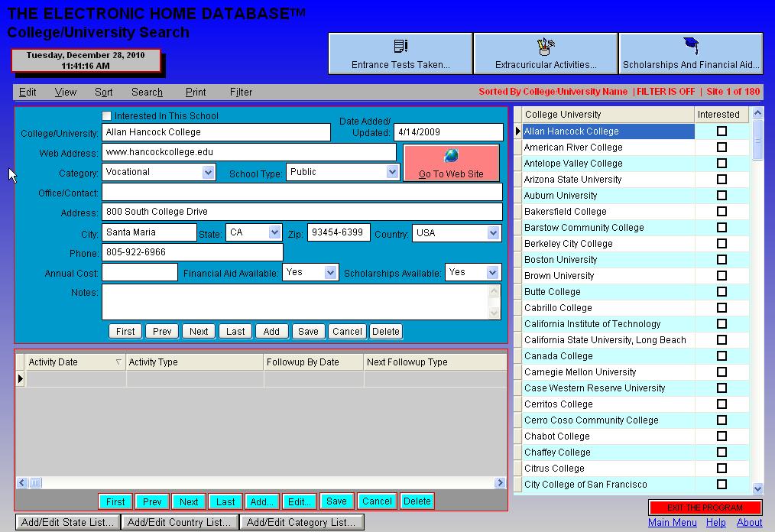Click EXIT THE PROGRAM button

click(705, 508)
